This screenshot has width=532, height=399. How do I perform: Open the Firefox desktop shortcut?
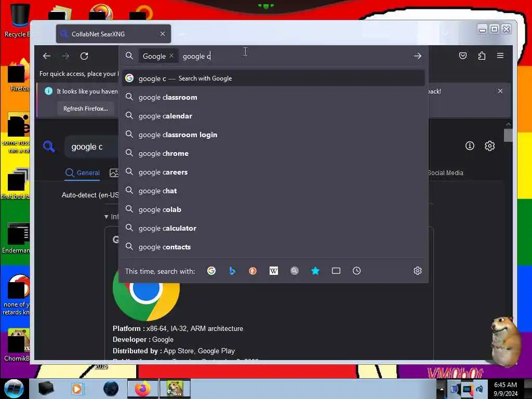click(19, 75)
